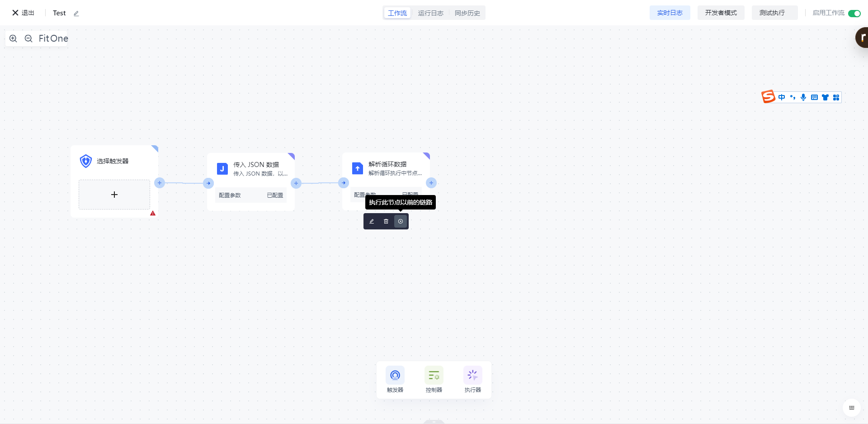Image resolution: width=868 pixels, height=424 pixels.
Task: Run chain up to this node icon
Action: click(x=401, y=221)
